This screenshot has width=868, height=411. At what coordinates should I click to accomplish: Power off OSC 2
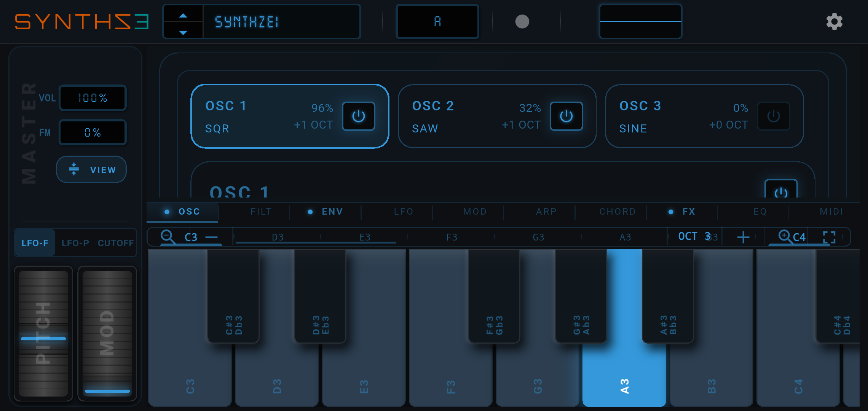click(566, 116)
